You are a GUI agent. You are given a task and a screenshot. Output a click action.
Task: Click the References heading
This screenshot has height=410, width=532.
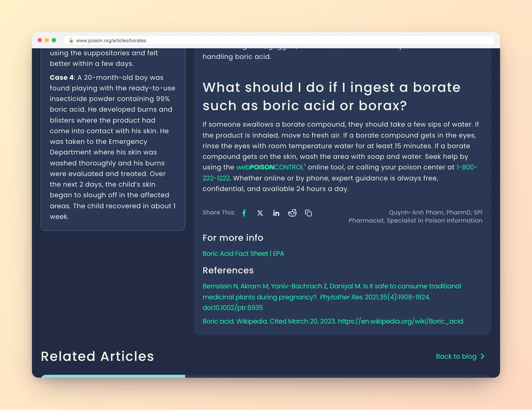point(228,270)
